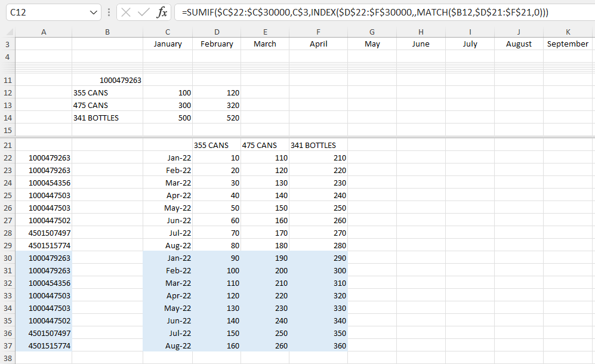This screenshot has width=595, height=364.
Task: Select cell A24 containing 1000454356
Action: pos(44,183)
